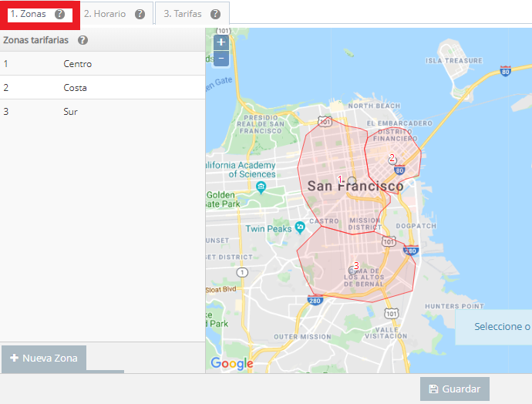The width and height of the screenshot is (532, 404).
Task: Click the Zonas tarifarias heading
Action: pos(36,40)
